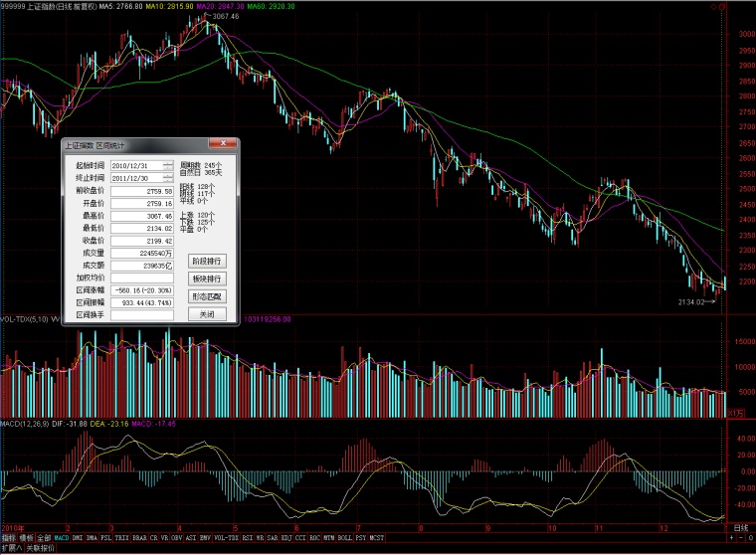
Task: Click the 0 reset icon beside zoom controls
Action: pos(751,538)
